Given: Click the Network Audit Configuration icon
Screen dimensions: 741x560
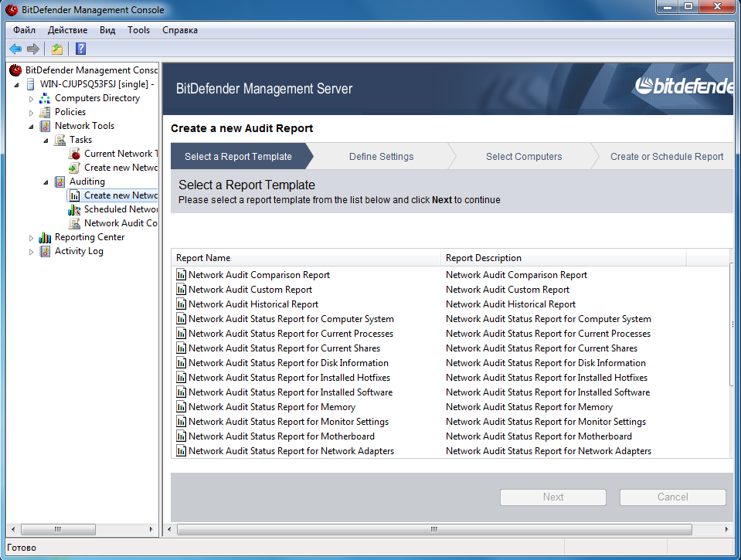Looking at the screenshot, I should [x=74, y=223].
